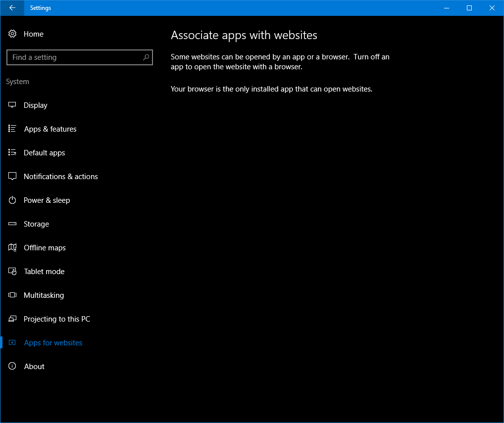
Task: Open Notifications & actions label
Action: click(x=61, y=177)
